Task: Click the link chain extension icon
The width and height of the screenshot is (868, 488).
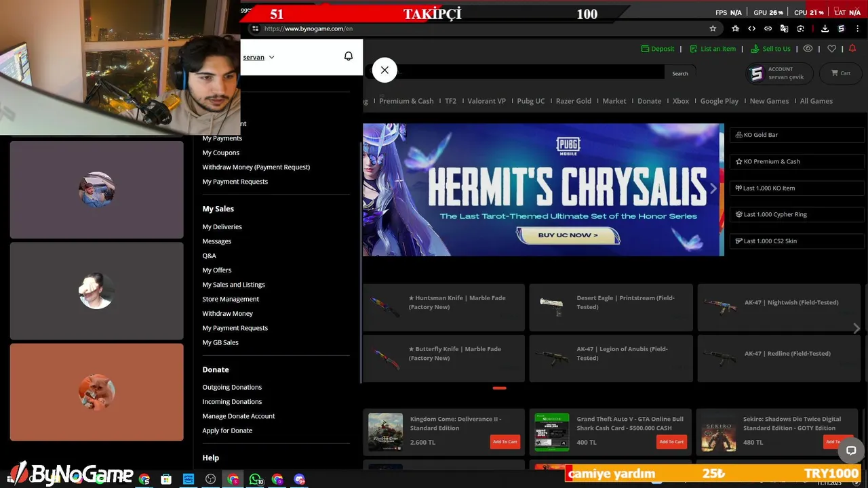Action: [x=768, y=28]
